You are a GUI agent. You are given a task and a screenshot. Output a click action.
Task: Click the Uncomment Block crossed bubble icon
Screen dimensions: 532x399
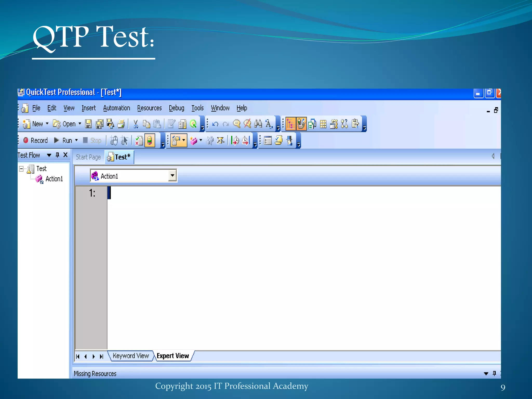(247, 124)
